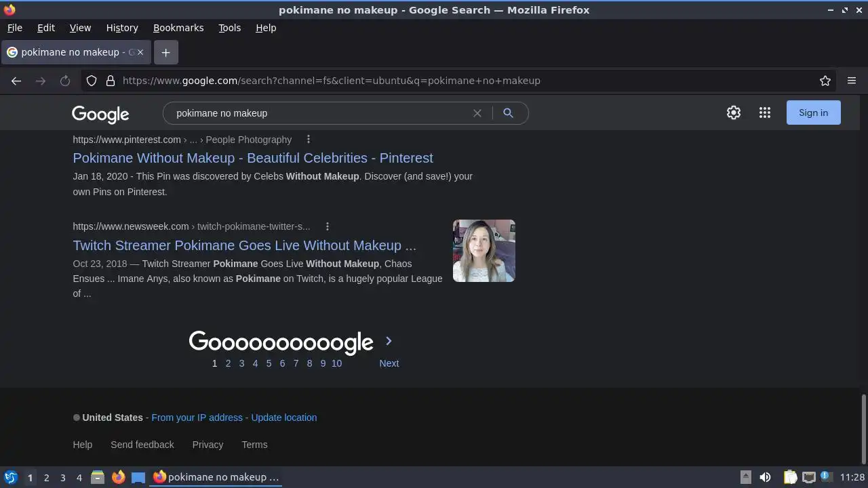868x488 pixels.
Task: Go to the Google logo homepage
Action: tap(100, 115)
